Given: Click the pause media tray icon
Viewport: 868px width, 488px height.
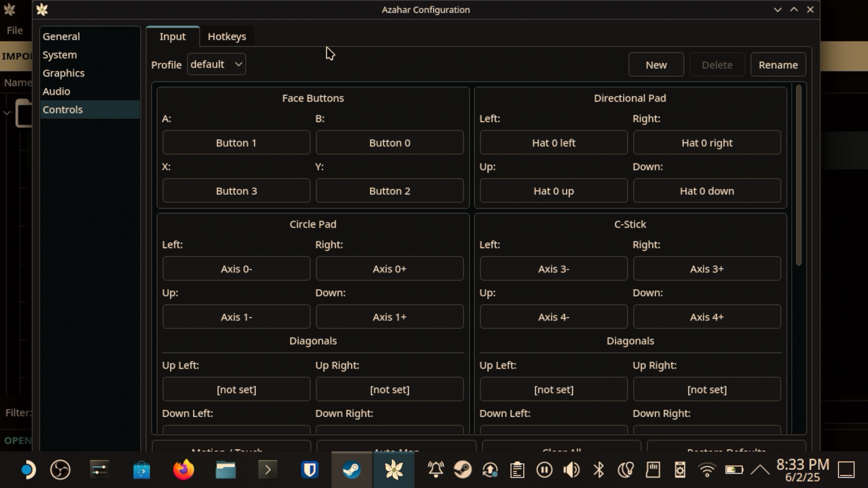Looking at the screenshot, I should click(544, 470).
